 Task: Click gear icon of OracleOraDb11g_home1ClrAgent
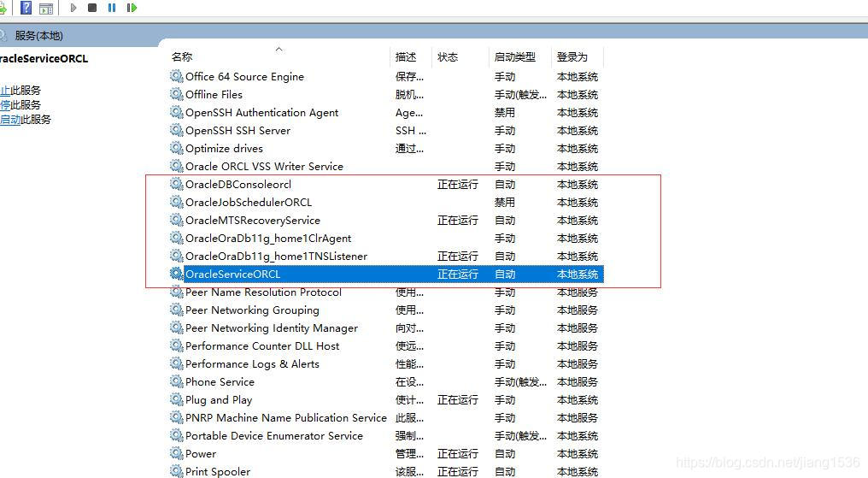[x=177, y=238]
